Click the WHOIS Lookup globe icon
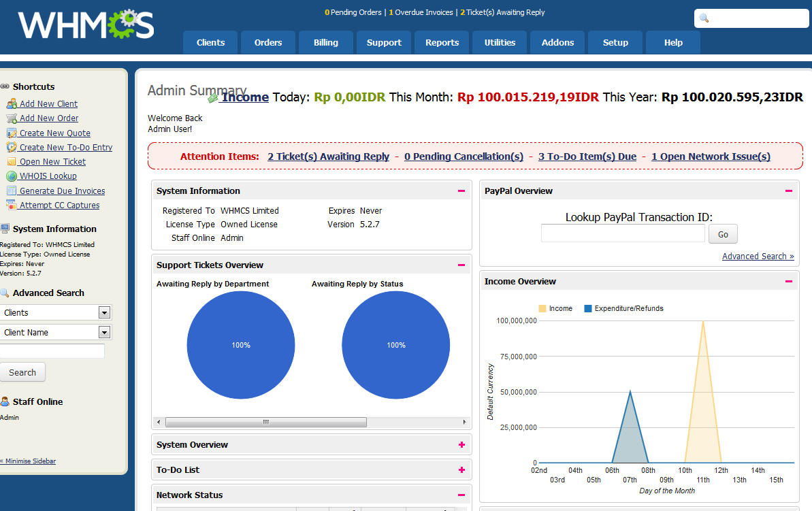This screenshot has width=812, height=511. [12, 176]
